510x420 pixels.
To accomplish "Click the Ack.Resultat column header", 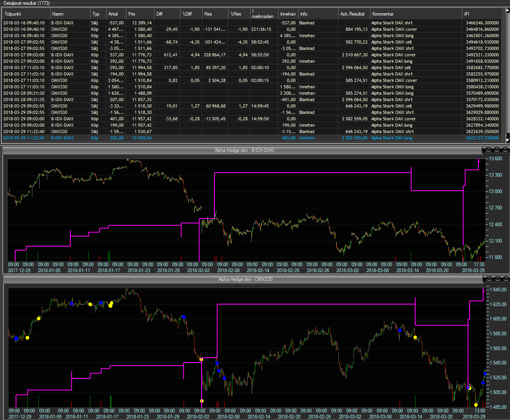I will [x=354, y=14].
